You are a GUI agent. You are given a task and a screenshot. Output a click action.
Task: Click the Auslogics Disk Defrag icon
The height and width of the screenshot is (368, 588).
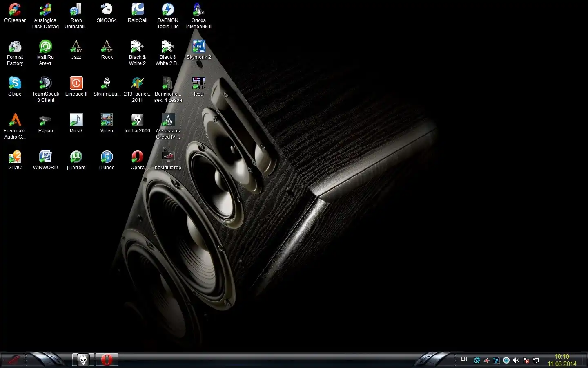tap(45, 10)
